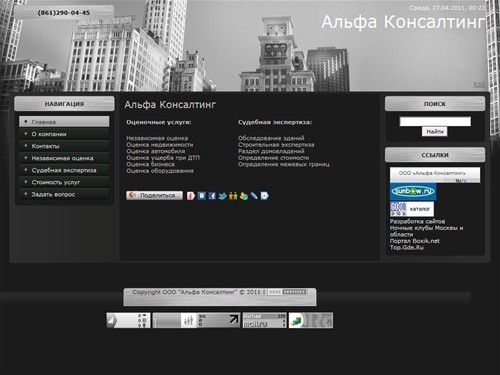Screen dimensions: 500x375
Task: Open the Оценка ущерба при ДТП link
Action: [163, 158]
